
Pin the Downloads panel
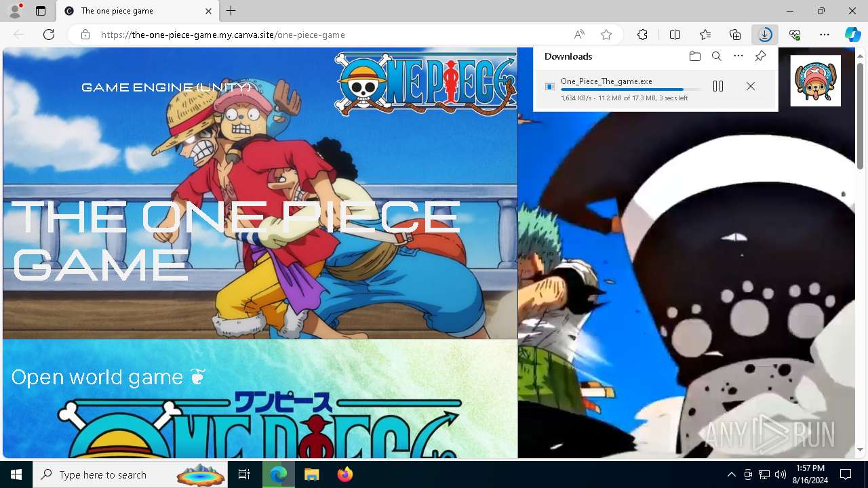point(760,56)
